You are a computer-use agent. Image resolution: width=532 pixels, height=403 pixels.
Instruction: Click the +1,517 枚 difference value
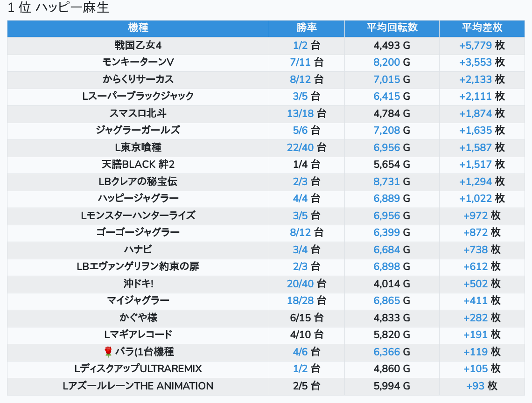[482, 165]
